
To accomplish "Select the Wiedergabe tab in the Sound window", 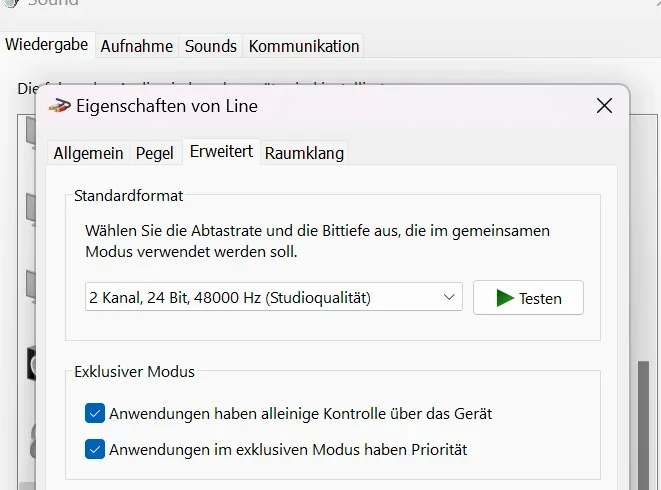I will click(x=48, y=45).
